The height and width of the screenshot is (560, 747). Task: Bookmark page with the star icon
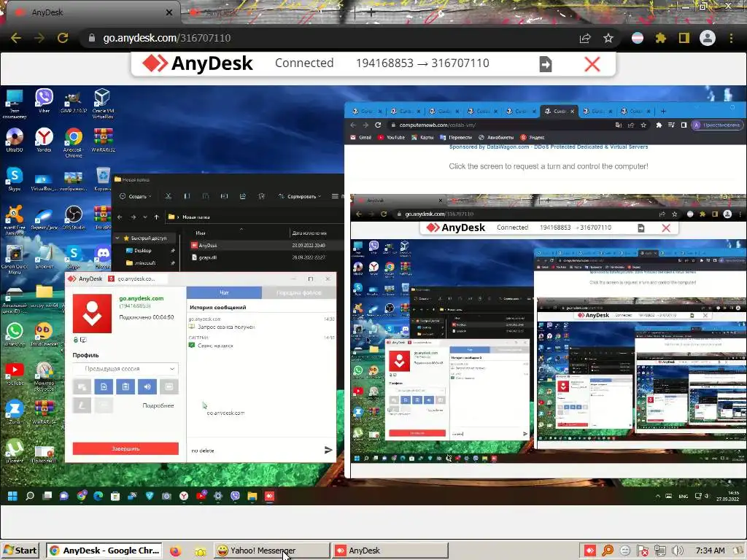(608, 38)
